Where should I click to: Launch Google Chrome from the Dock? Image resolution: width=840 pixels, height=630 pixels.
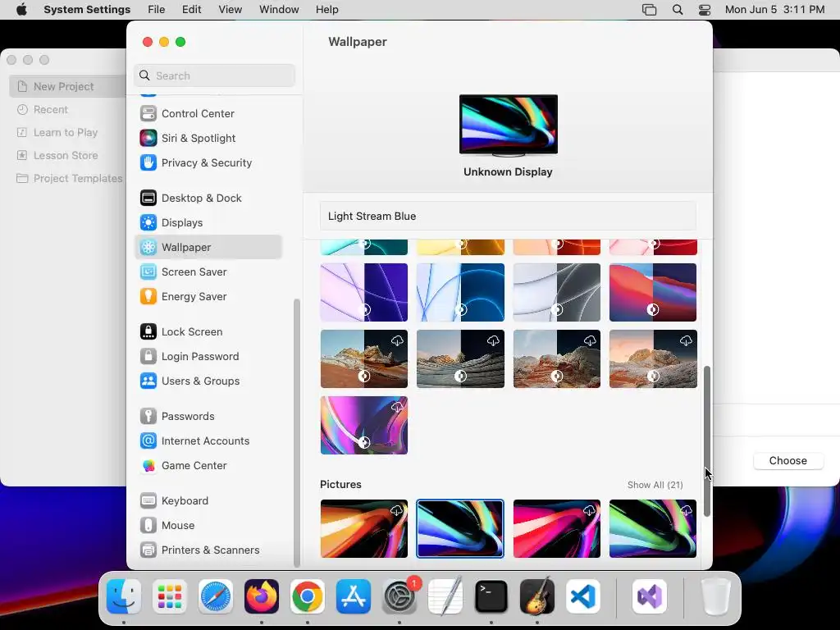tap(308, 597)
